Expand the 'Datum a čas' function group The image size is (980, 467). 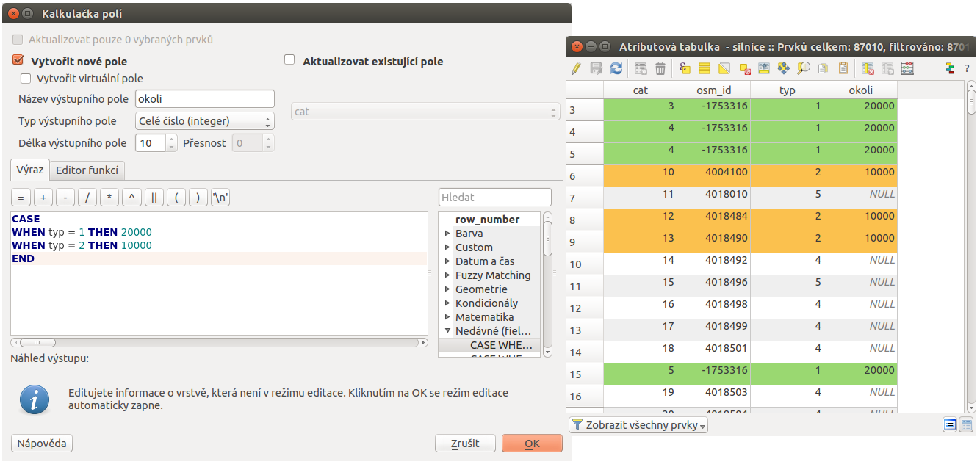click(448, 261)
